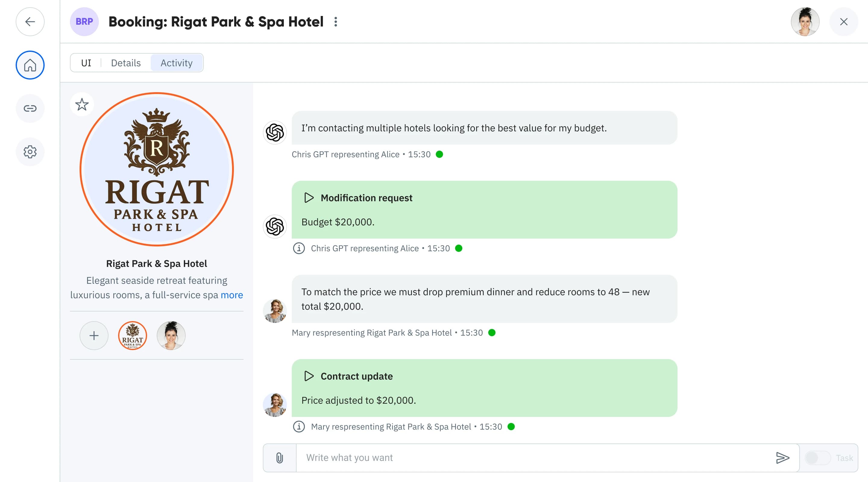Click the paperclip attachment icon

(279, 458)
